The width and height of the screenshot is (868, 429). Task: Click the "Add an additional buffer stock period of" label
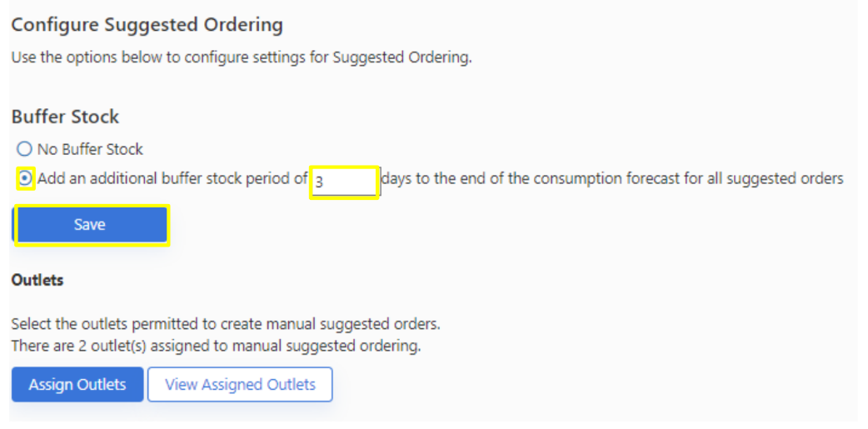[172, 178]
